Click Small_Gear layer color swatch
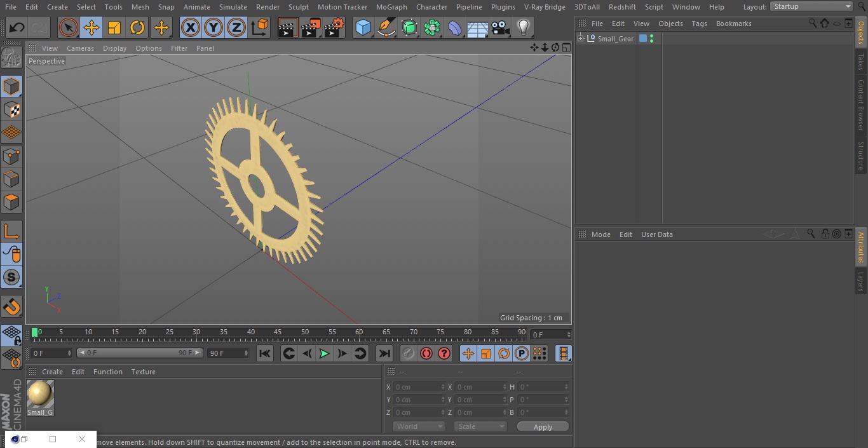Image resolution: width=868 pixels, height=448 pixels. pyautogui.click(x=642, y=39)
